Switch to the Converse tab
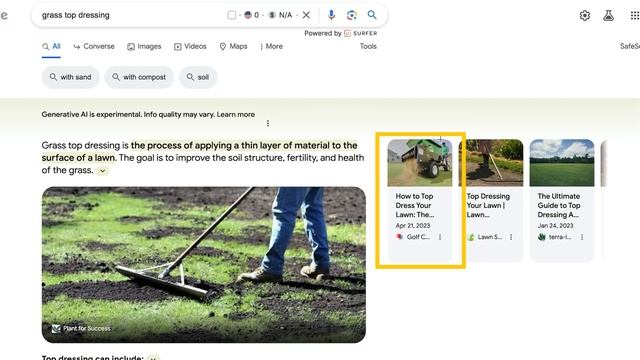Screen dimensions: 640x360 [94, 47]
